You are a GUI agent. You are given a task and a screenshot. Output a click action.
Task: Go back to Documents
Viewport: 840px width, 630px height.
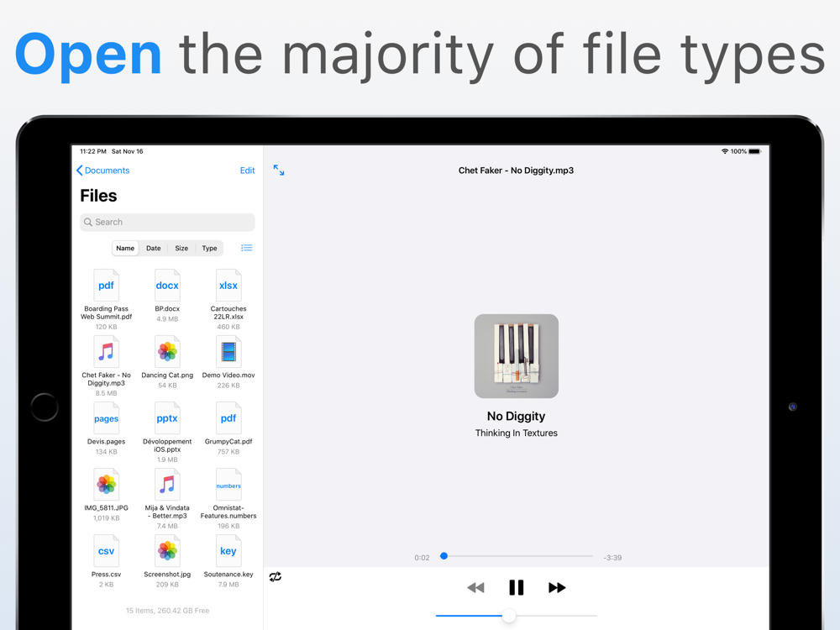(x=102, y=171)
